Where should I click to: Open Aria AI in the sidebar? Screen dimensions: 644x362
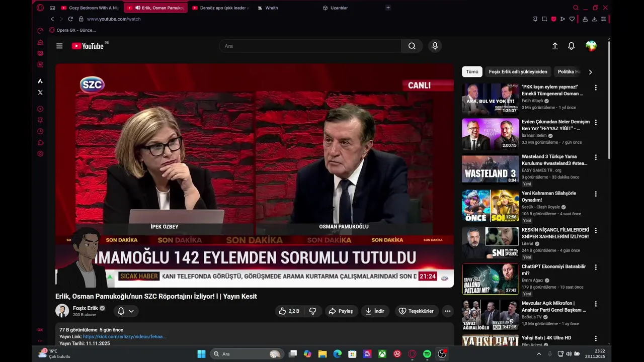[40, 81]
